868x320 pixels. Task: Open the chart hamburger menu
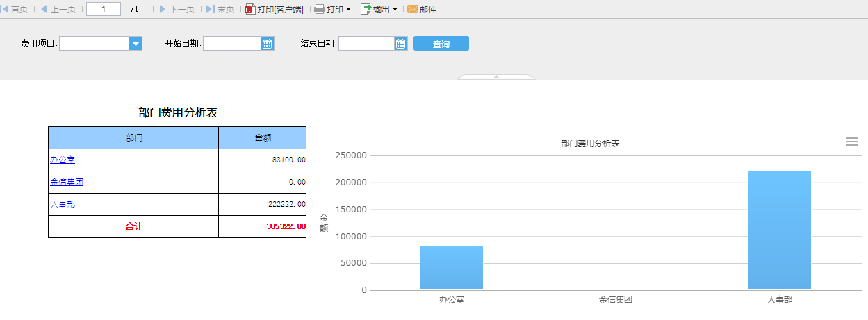[851, 142]
